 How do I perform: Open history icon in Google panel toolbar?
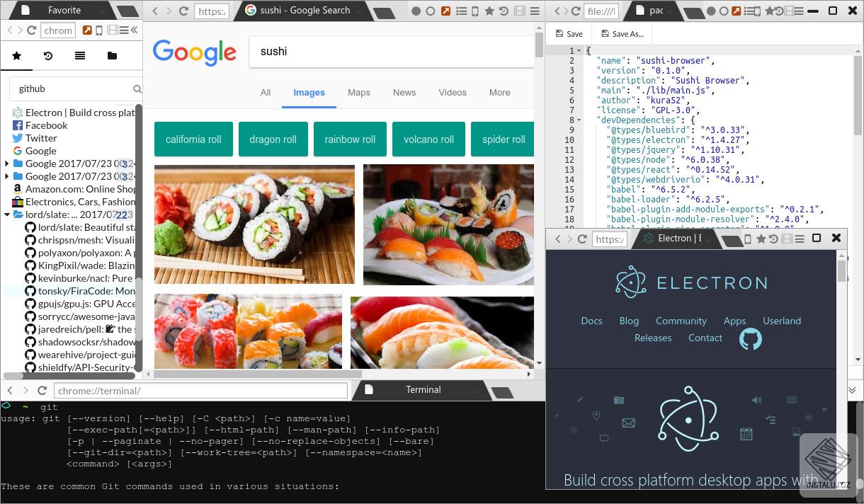tap(504, 11)
